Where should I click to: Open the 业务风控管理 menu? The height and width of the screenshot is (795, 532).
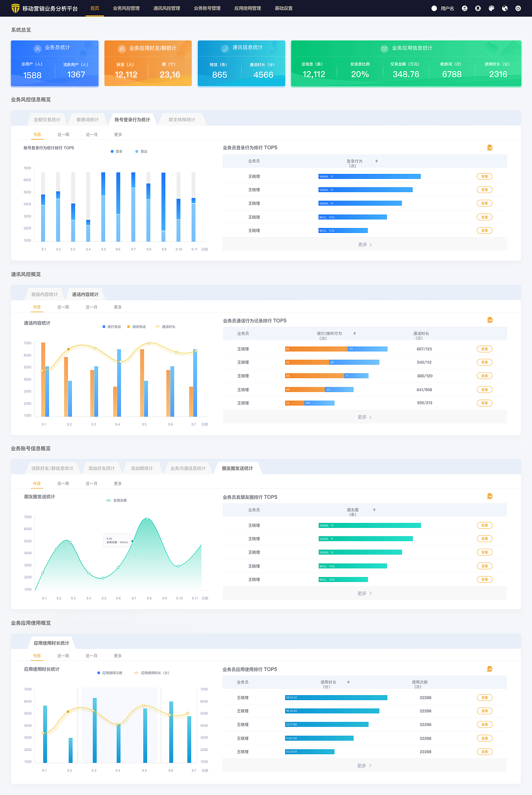126,8
